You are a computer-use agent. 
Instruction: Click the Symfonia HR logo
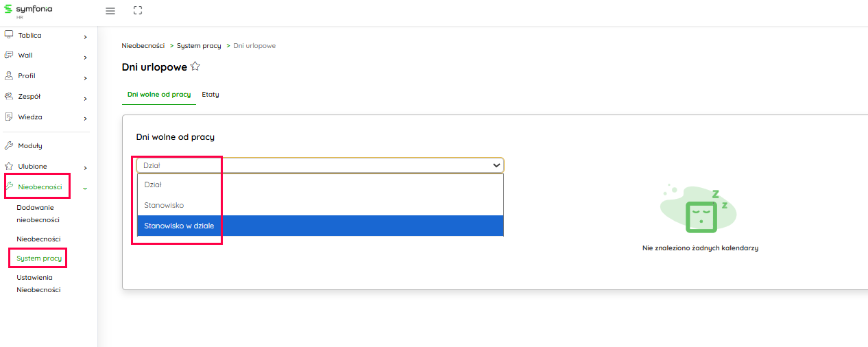click(28, 11)
